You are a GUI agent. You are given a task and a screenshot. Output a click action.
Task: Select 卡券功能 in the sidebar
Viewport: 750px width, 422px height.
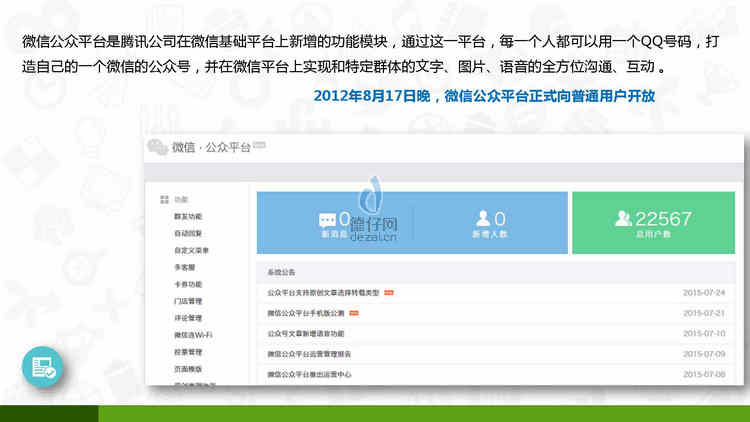188,284
